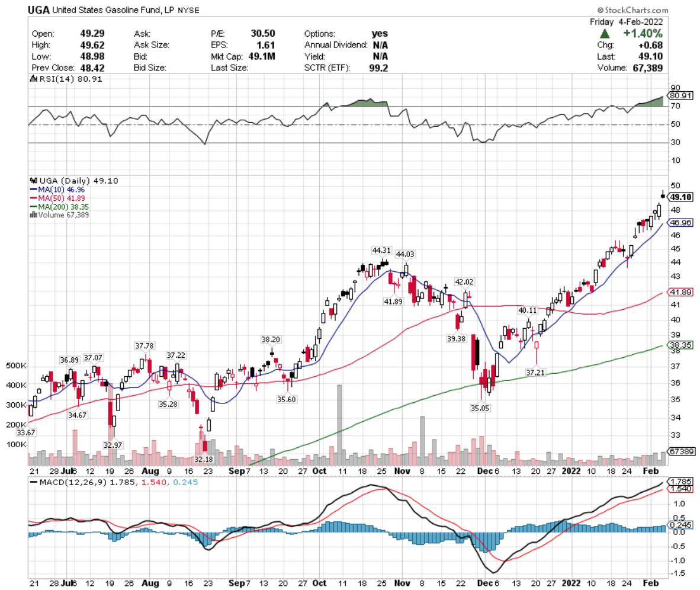Click the 40.11 price annotation

[x=527, y=310]
